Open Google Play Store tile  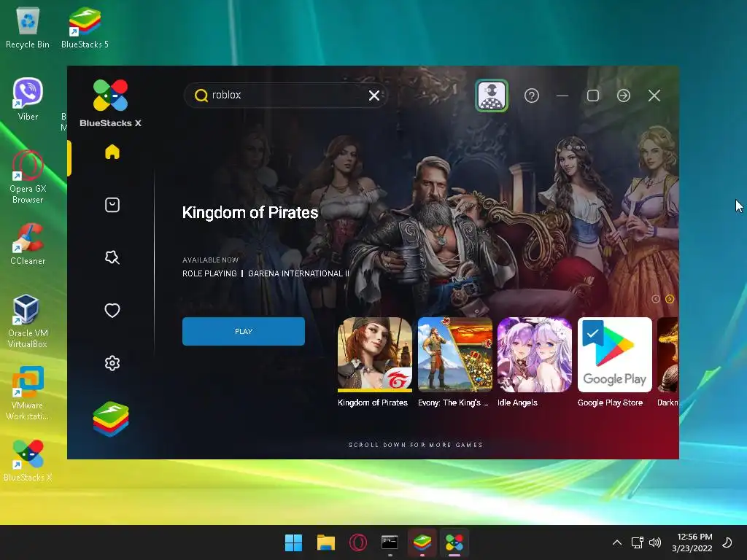(614, 354)
